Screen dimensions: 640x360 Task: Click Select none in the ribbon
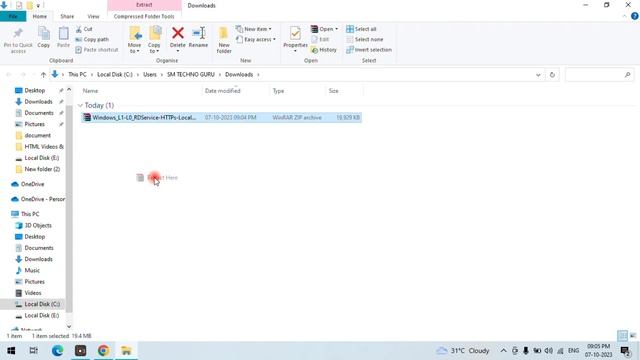364,40
